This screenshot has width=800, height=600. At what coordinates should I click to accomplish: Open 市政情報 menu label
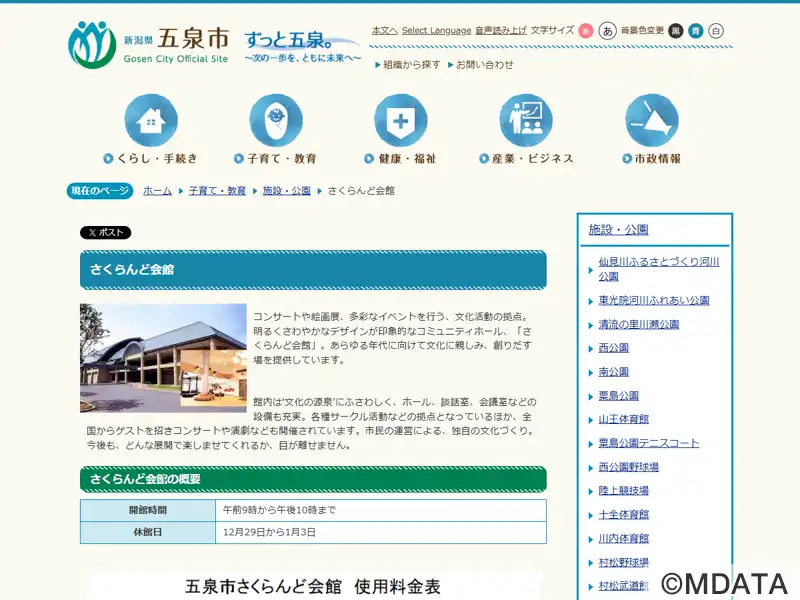(x=652, y=159)
